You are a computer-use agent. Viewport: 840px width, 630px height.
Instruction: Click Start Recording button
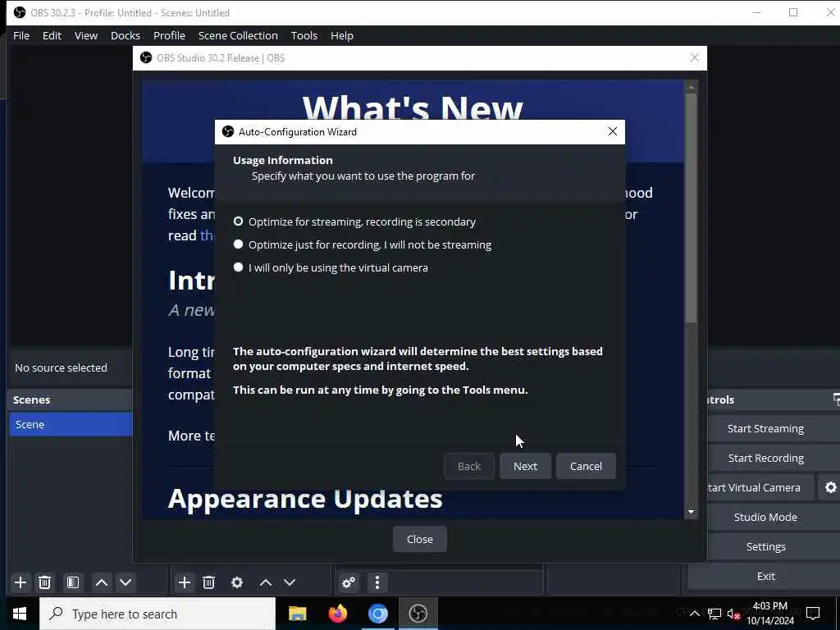[765, 458]
